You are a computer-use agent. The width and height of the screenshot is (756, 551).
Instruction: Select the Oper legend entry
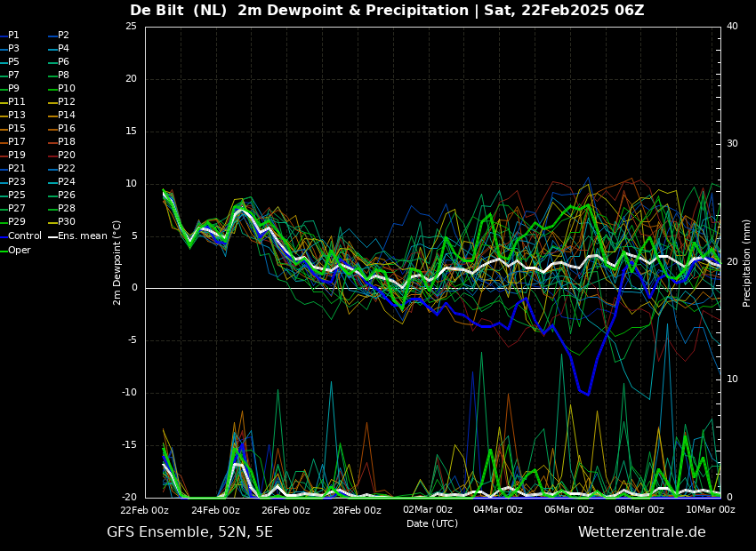click(x=16, y=250)
